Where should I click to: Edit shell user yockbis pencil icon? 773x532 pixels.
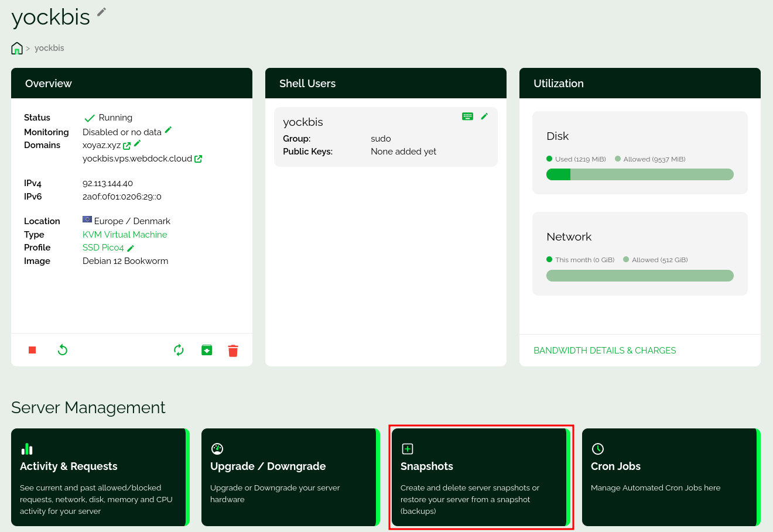pos(484,116)
